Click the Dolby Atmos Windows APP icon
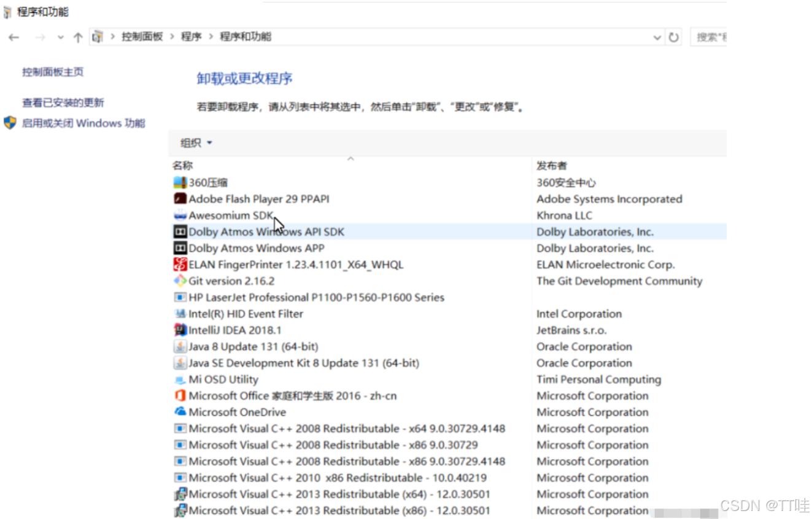Screen dimensions: 812x519 pos(180,248)
